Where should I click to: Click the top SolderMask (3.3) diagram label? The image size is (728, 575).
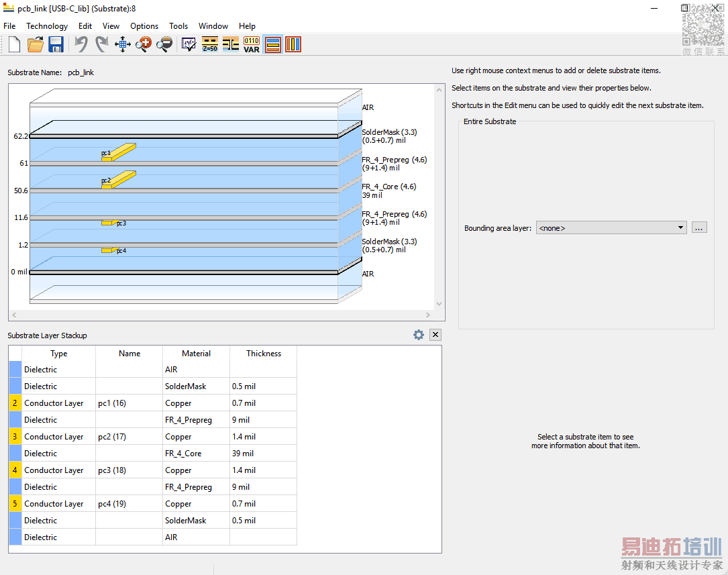coord(389,136)
